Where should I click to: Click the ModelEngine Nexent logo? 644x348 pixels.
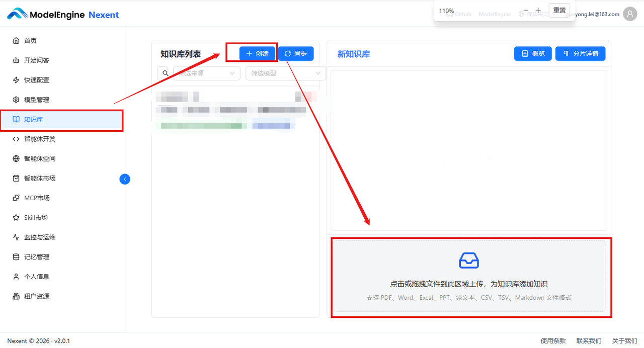point(63,14)
